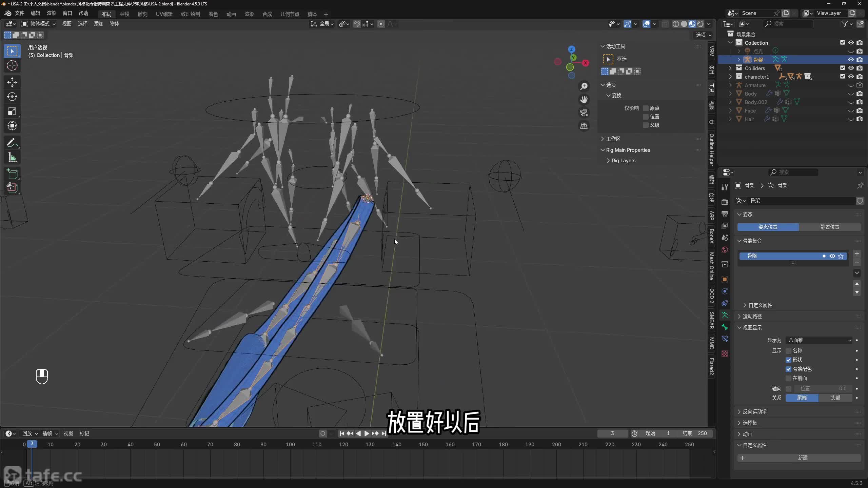
Task: Expand the Rig Layers panel
Action: click(623, 161)
